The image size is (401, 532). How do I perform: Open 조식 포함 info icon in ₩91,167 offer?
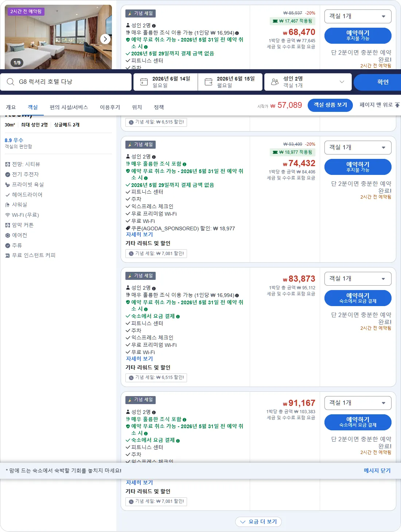point(184,419)
